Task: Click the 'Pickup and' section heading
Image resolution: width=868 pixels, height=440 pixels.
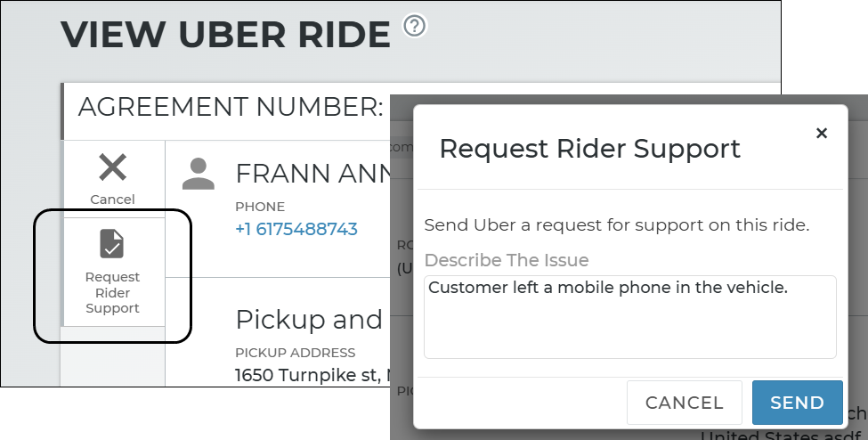Action: (x=309, y=320)
